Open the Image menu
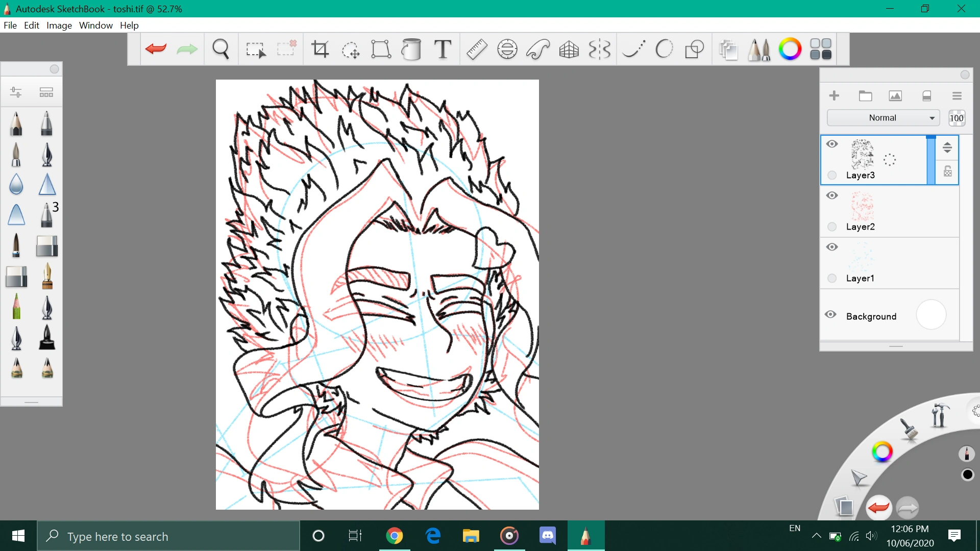Viewport: 980px width, 551px height. coord(59,25)
